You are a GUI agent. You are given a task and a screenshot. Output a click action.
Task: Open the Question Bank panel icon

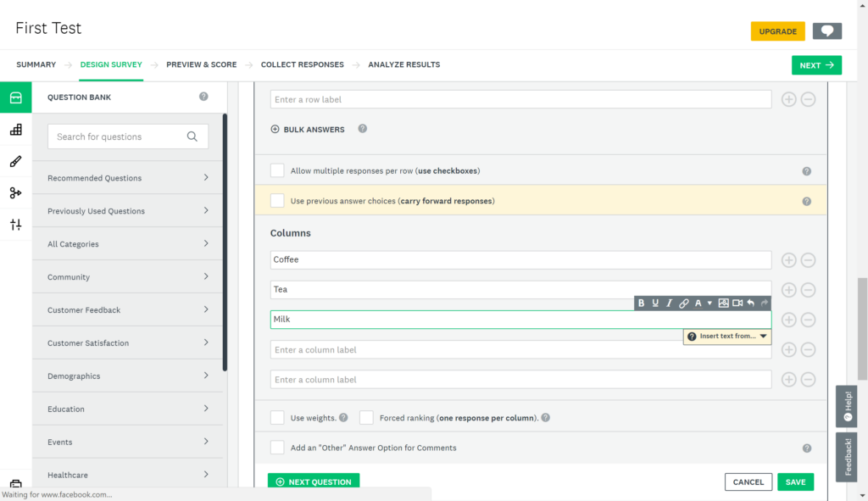(x=14, y=97)
